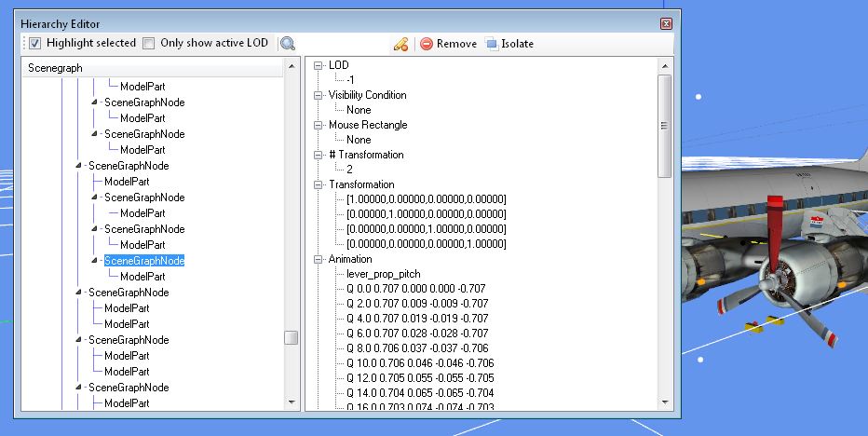Select keyframe Q 0.0 0.707 0.000 0.000 -0.707

(x=415, y=289)
